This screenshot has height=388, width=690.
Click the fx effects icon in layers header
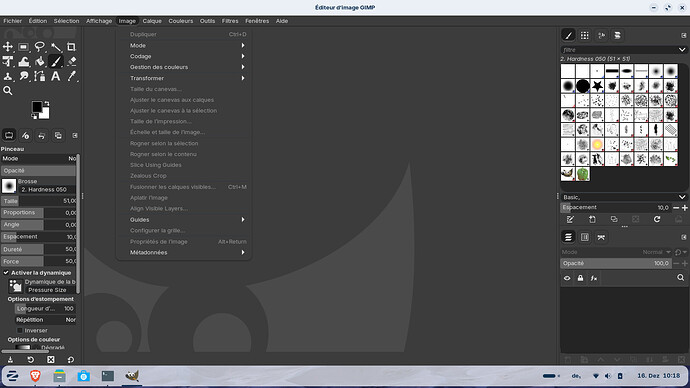click(594, 278)
